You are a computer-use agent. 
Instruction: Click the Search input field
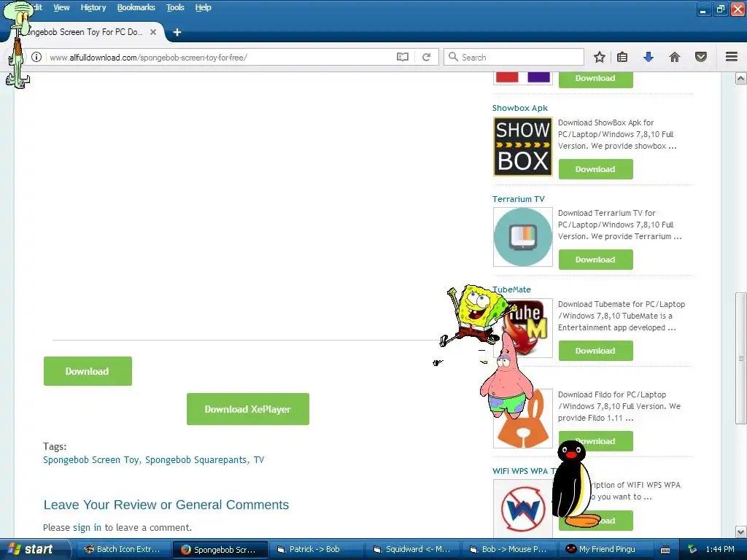pos(514,57)
